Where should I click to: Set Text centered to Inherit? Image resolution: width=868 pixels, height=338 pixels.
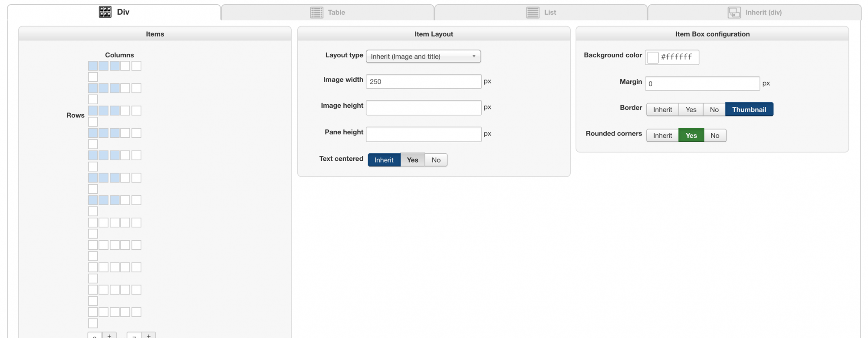(384, 160)
